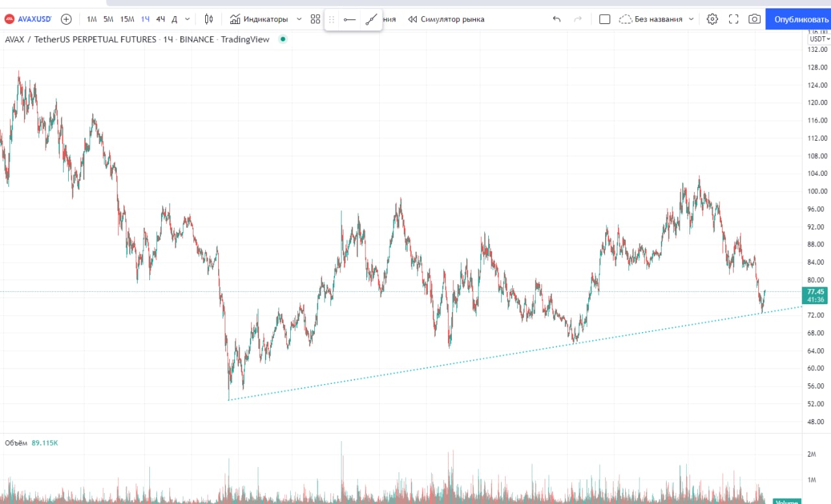Screen dimensions: 831x504
Task: Redo the last chart action
Action: click(578, 19)
